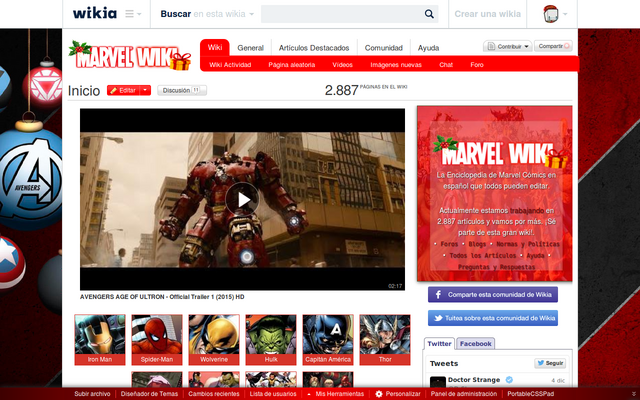Open 'Preguntas y Respuestas' link
This screenshot has height=400, width=640.
click(x=496, y=267)
